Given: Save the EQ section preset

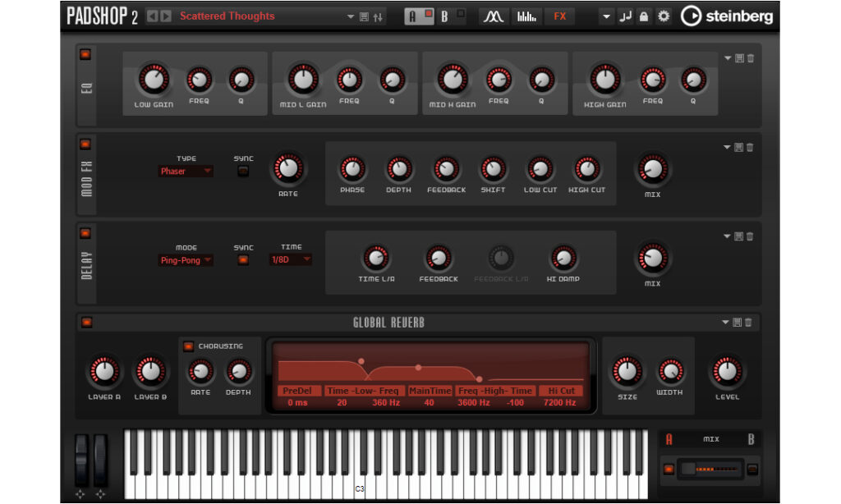Looking at the screenshot, I should (739, 58).
